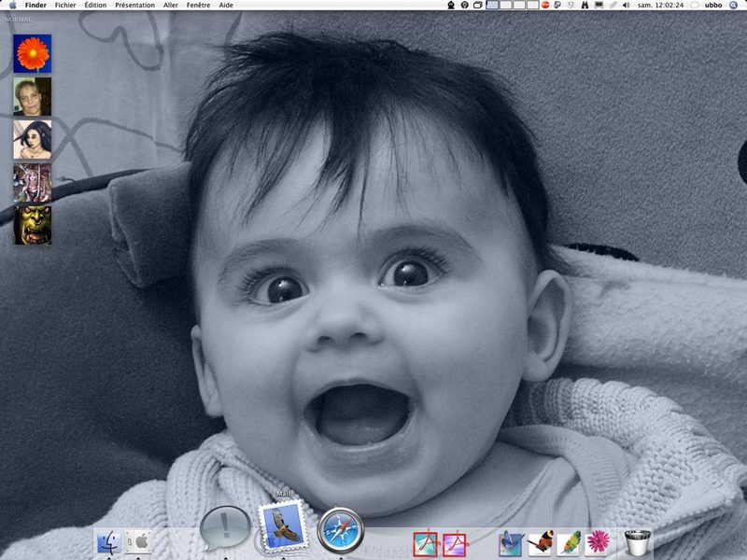Open the speech bubble exclamation dock app
This screenshot has height=560, width=747.
(x=224, y=528)
